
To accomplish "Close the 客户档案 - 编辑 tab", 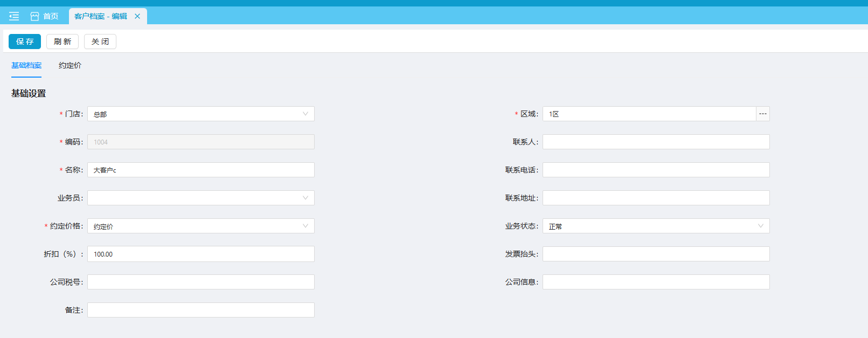I will [137, 16].
